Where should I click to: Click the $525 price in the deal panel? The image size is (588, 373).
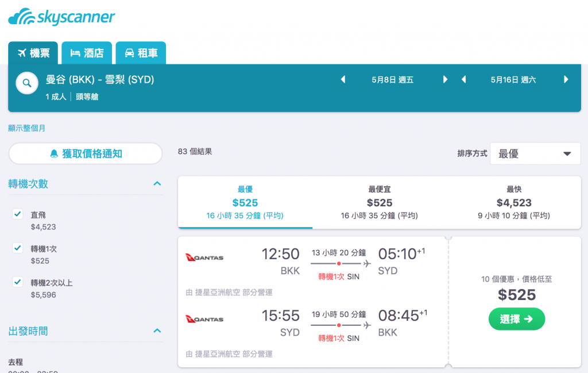pyautogui.click(x=517, y=295)
